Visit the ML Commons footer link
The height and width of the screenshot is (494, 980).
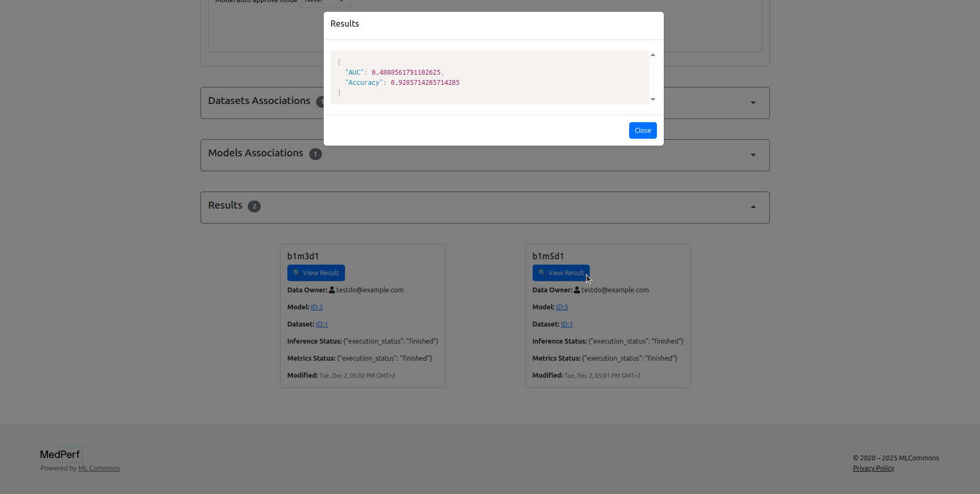coord(99,468)
